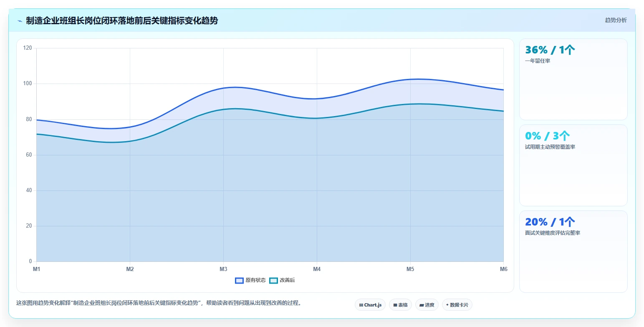Viewport: 644px width, 327px height.
Task: Click the 数据卡片 tag
Action: [x=457, y=305]
